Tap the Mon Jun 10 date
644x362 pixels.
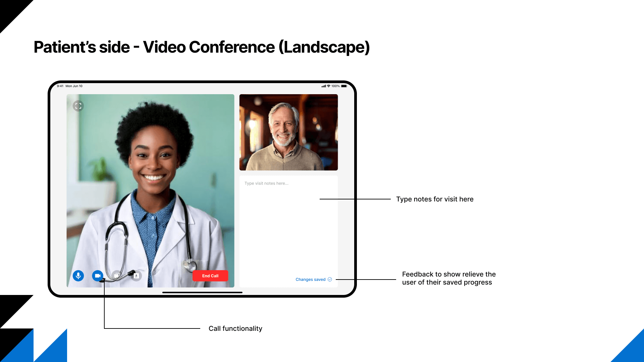click(x=74, y=86)
